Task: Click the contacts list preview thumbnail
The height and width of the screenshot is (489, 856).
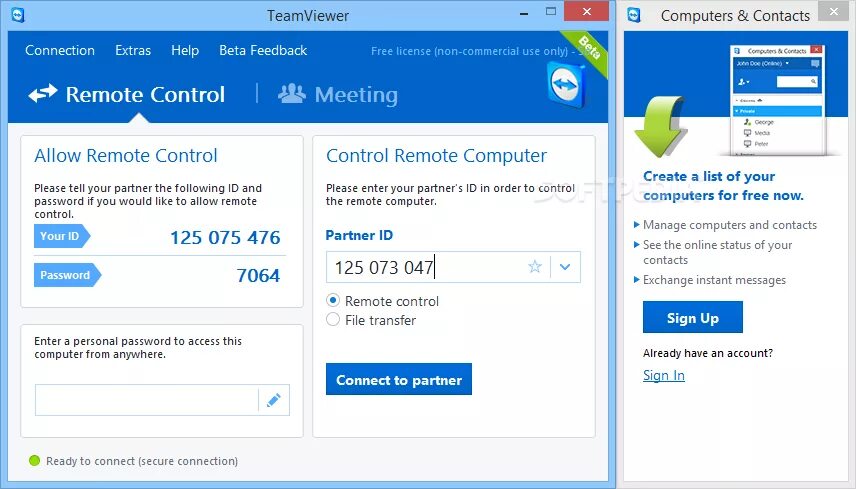Action: 777,100
